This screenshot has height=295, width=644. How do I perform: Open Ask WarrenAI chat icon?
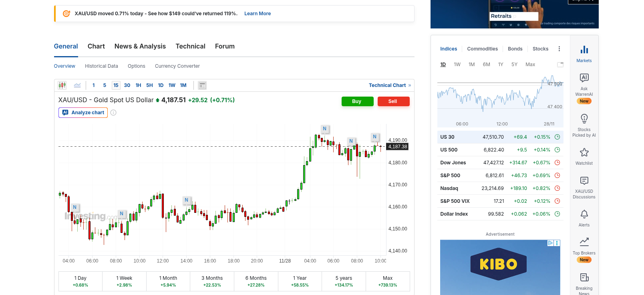[584, 78]
